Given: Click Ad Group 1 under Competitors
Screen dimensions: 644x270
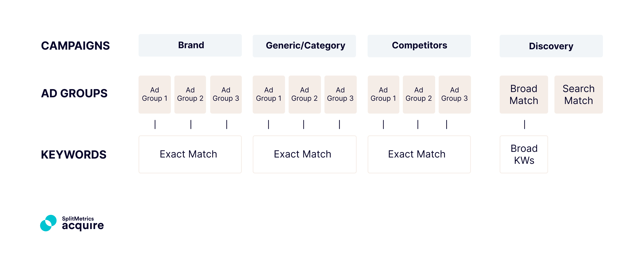Looking at the screenshot, I should (383, 94).
